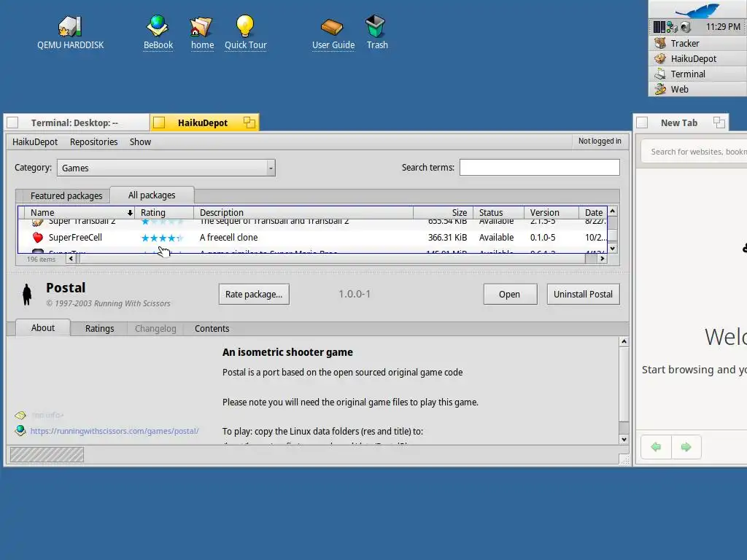Screen dimensions: 747x560
Task: Switch to HaikuDepot in the Deskbar
Action: pos(697,58)
